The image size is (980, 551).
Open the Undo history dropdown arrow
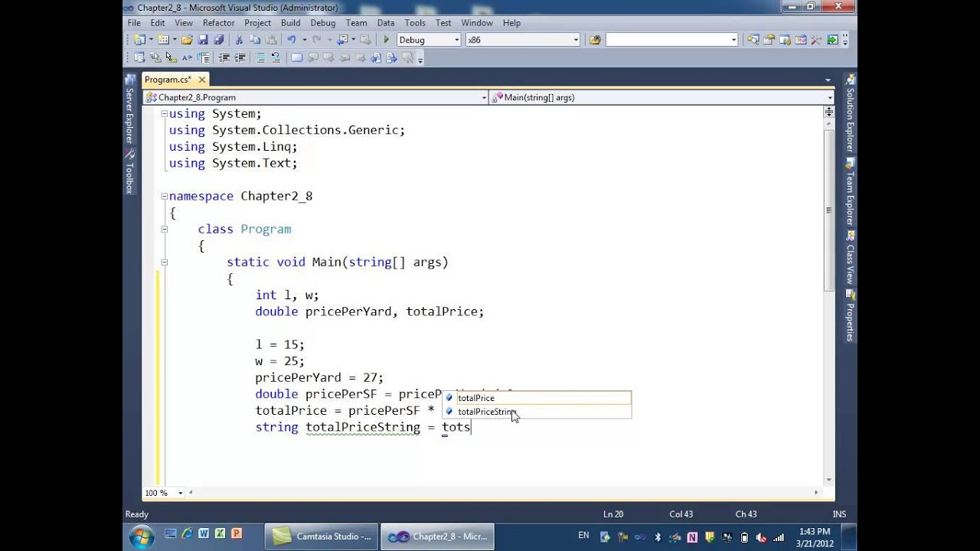[304, 40]
